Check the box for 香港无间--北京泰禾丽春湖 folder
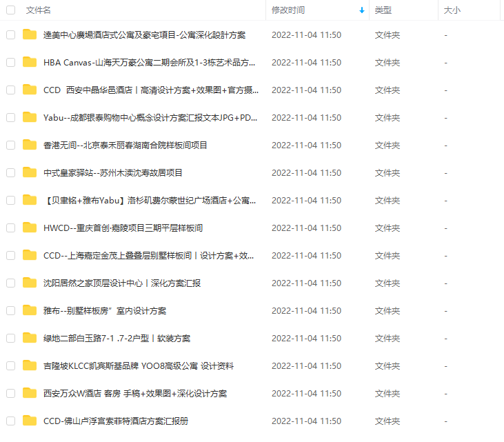The image size is (504, 442). click(x=10, y=145)
